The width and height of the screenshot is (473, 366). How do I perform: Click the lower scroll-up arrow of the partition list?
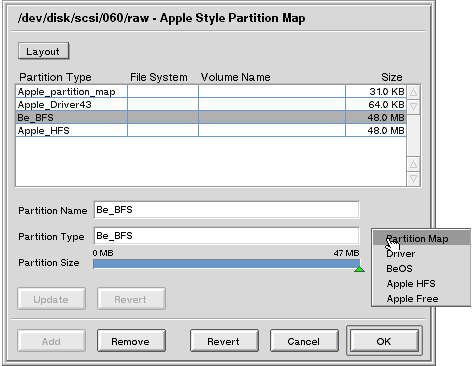click(413, 164)
